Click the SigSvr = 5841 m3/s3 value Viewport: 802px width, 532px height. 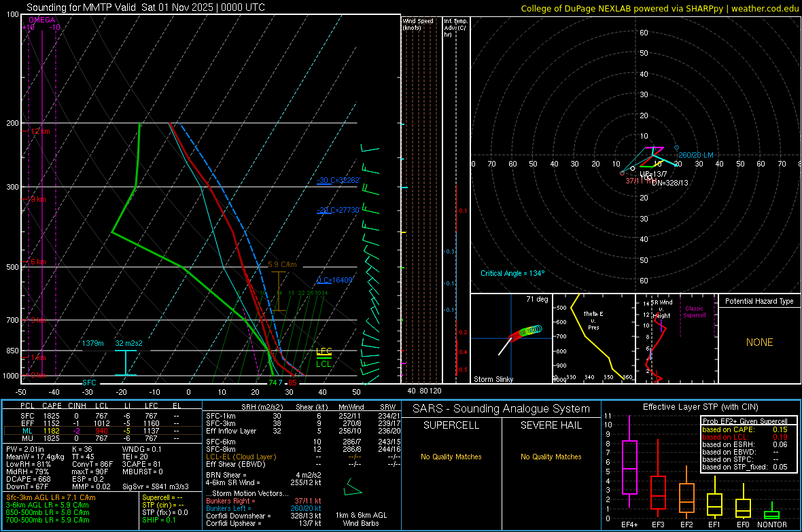point(156,486)
